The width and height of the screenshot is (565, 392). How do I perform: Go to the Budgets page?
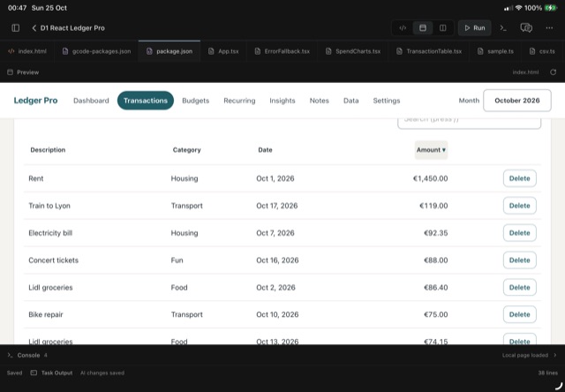coord(196,101)
